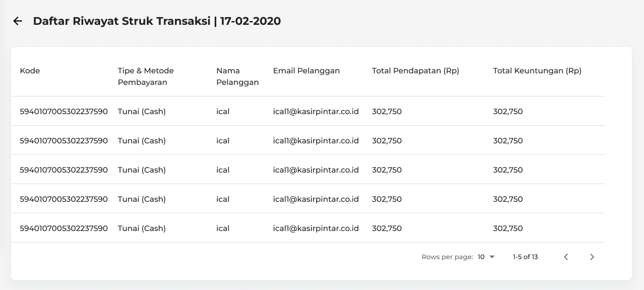This screenshot has height=290, width=644.
Task: Click the customer email in the second row
Action: (315, 141)
